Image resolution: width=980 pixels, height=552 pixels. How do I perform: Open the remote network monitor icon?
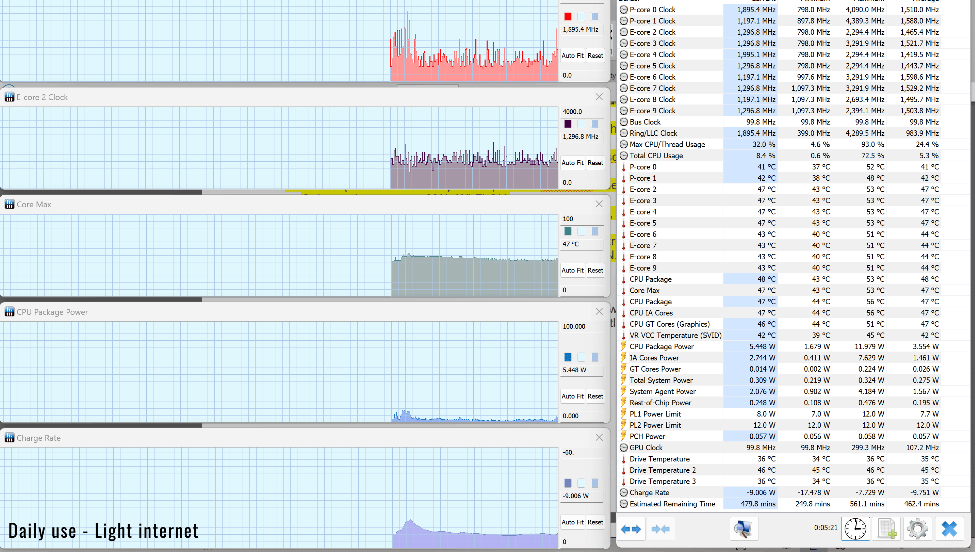[744, 529]
